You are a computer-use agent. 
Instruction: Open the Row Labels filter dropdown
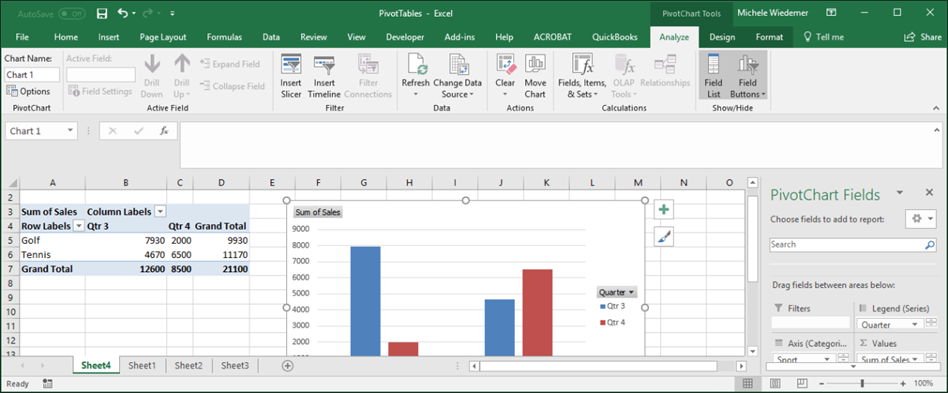[78, 226]
